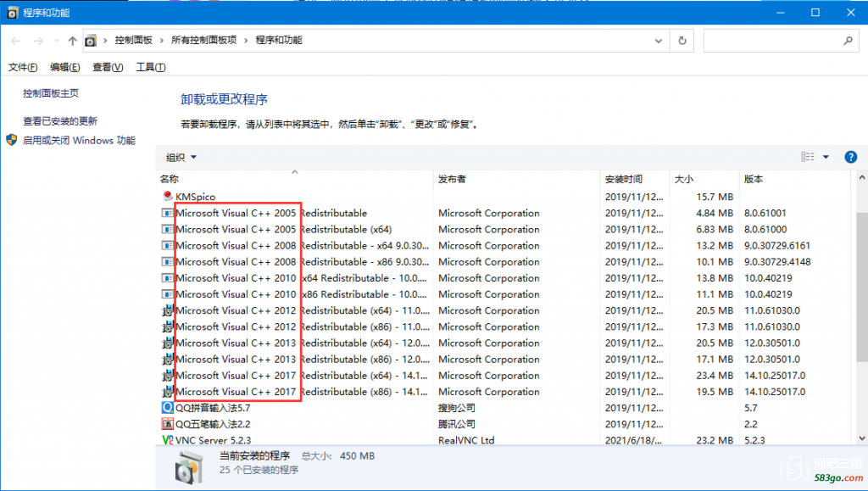Click publisher 腾讯公司
The width and height of the screenshot is (868, 491).
click(457, 424)
